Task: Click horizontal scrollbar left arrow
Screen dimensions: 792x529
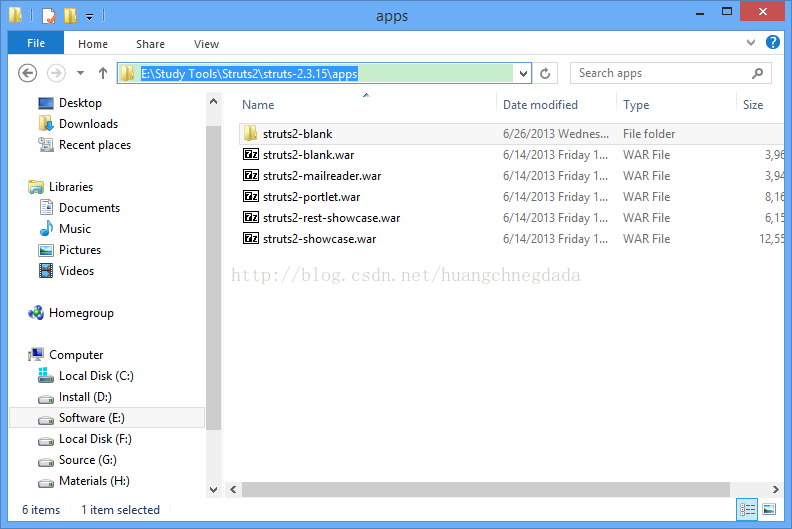Action: (x=233, y=489)
